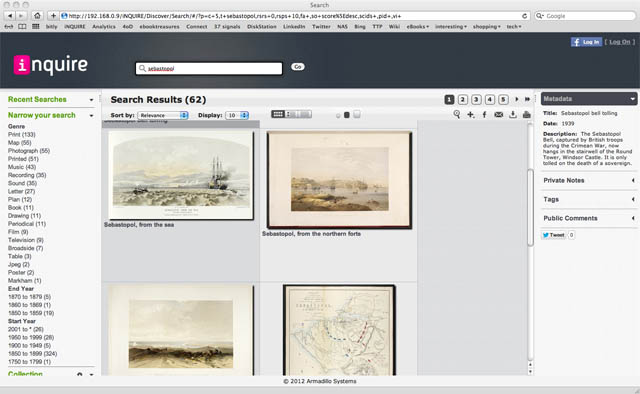Click the add bookmark plus button
The height and width of the screenshot is (394, 640).
pos(53,16)
